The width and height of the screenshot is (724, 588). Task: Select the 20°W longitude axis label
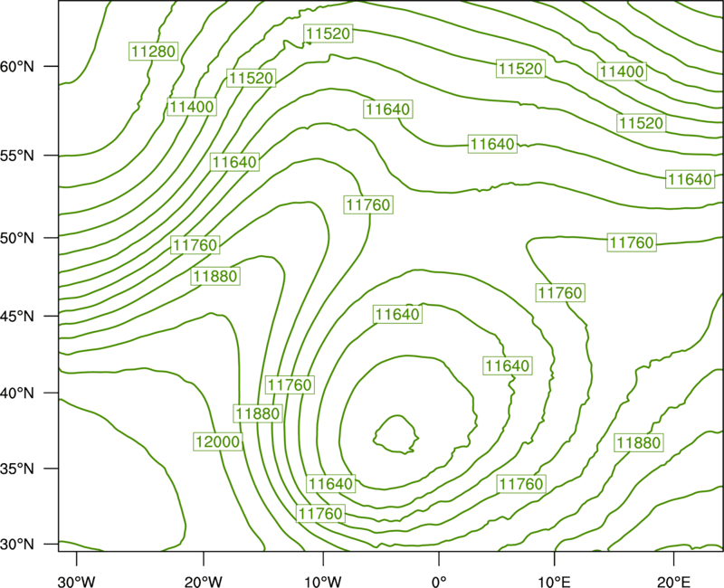[x=203, y=582]
